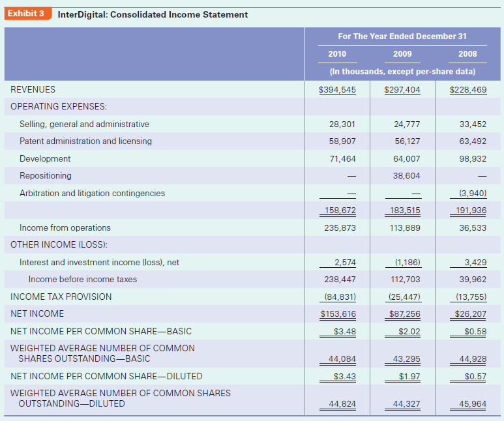
Task: Click the value 3,429
Action: point(475,262)
